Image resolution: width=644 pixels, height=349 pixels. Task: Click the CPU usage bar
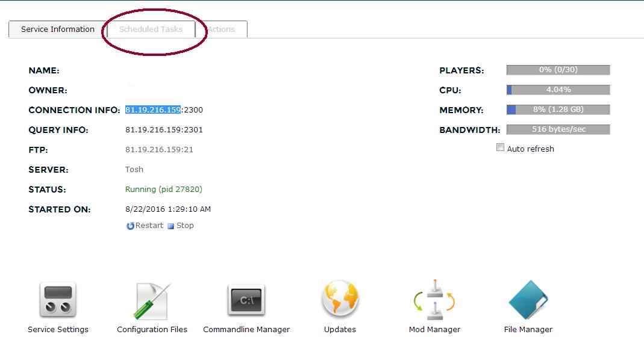click(x=558, y=90)
